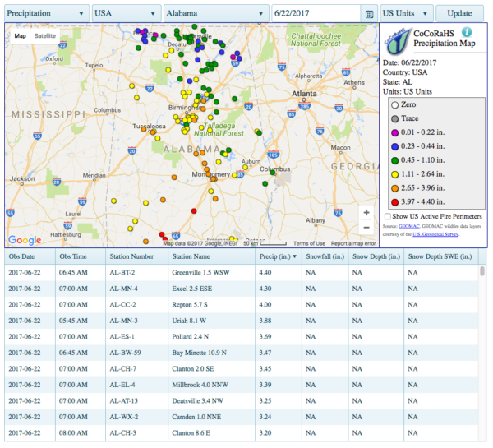
Task: Click the magenta 0.01 - 0.22 in. swatch
Action: [394, 133]
